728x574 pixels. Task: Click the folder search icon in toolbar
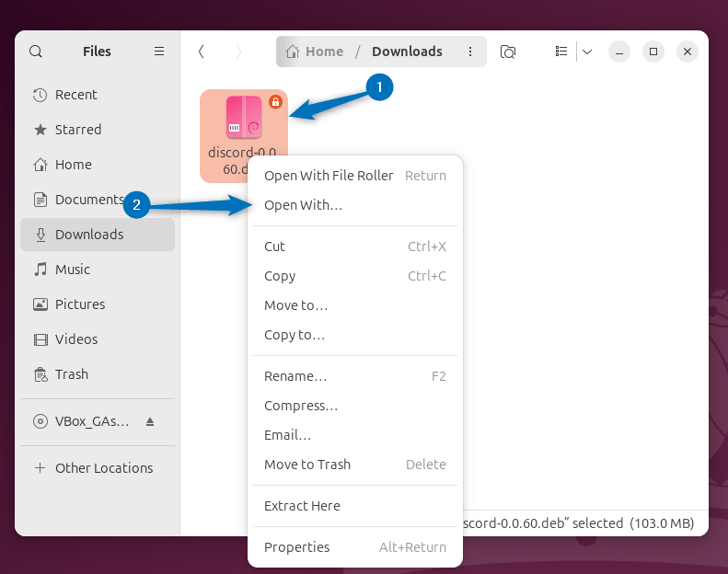click(507, 51)
